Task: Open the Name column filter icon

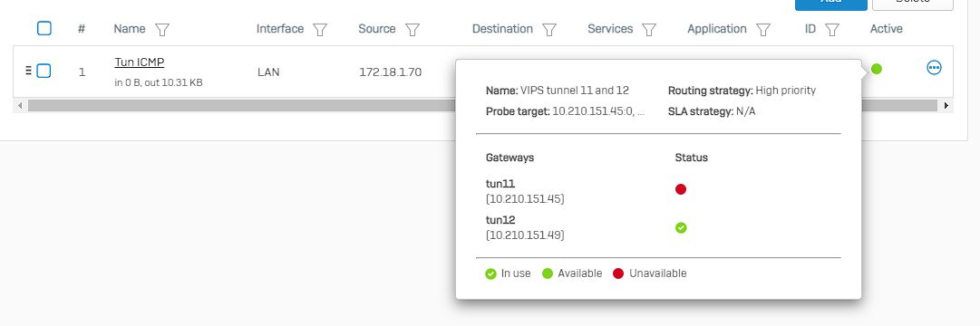Action: pos(162,29)
